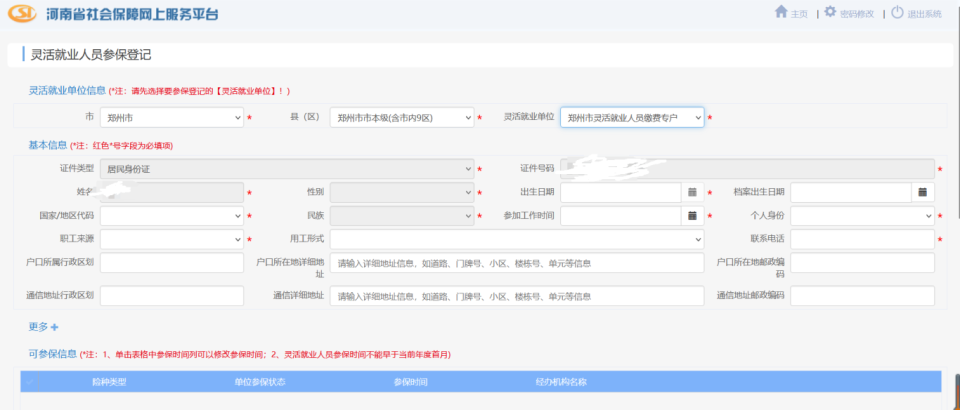Image resolution: width=960 pixels, height=410 pixels.
Task: Click the 退出系统 power icon
Action: point(897,12)
